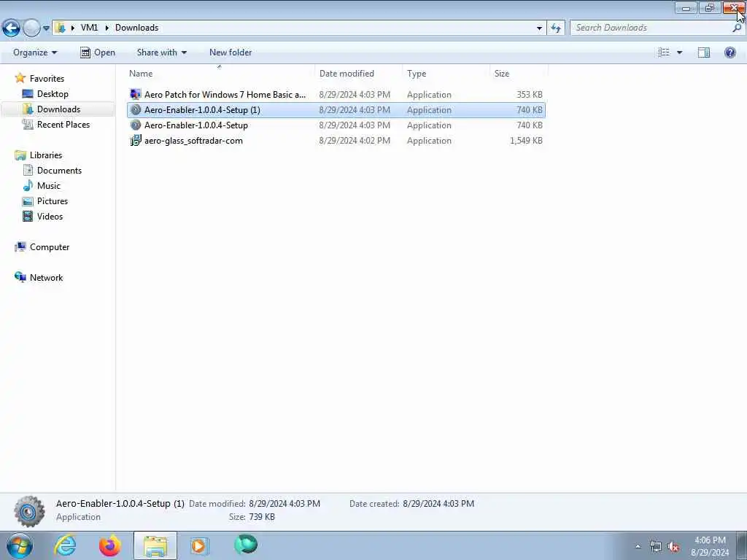The image size is (747, 560).
Task: Expand the arrow after VM1 breadcrumb
Action: pos(107,28)
